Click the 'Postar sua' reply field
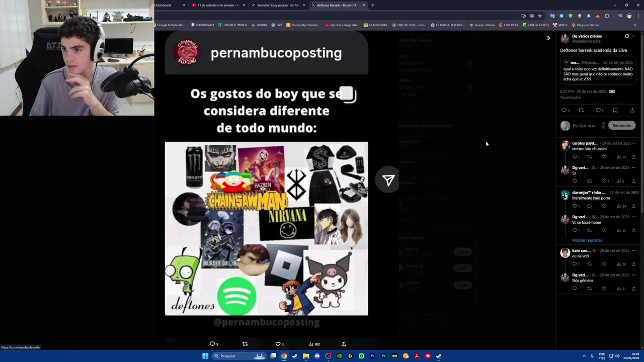The width and height of the screenshot is (644, 362). point(584,125)
